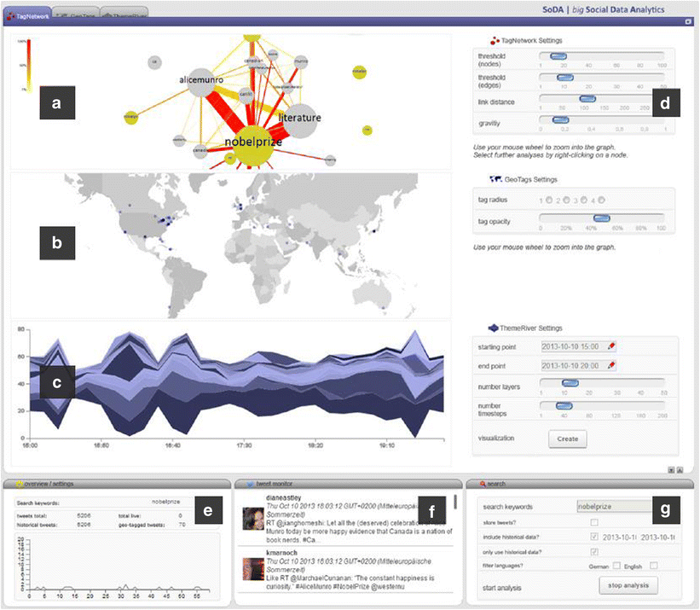Click the Create visualization button

coord(567,439)
